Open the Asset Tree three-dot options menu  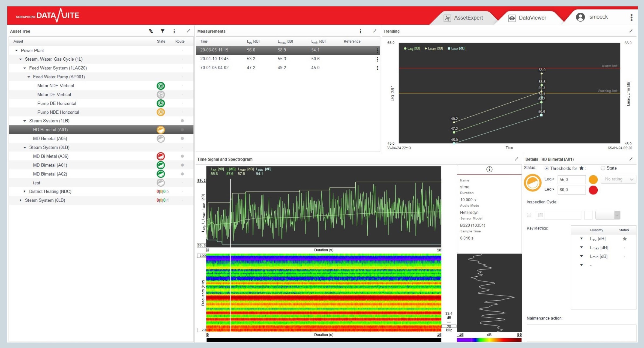(x=174, y=31)
